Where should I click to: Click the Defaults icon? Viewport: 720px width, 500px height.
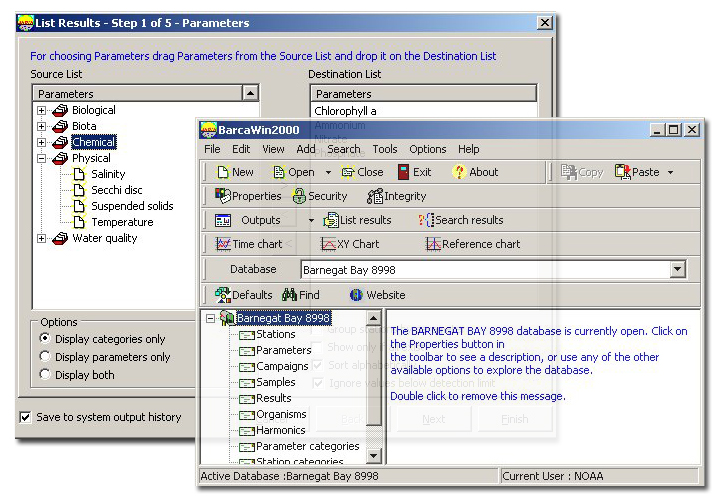pyautogui.click(x=223, y=295)
